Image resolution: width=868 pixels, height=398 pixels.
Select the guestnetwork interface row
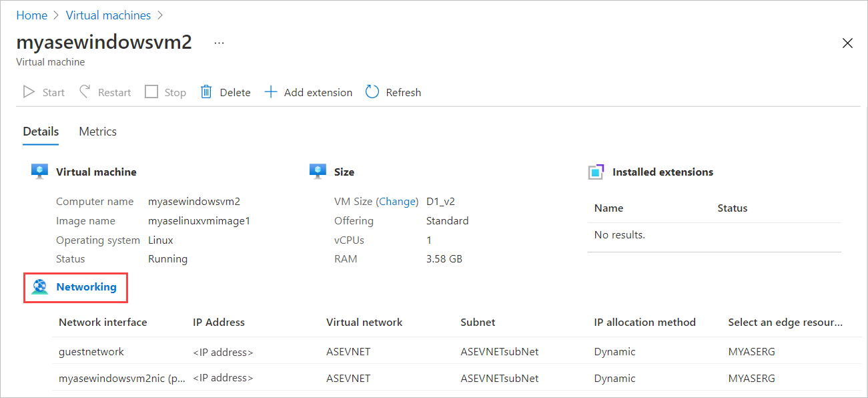pos(91,351)
